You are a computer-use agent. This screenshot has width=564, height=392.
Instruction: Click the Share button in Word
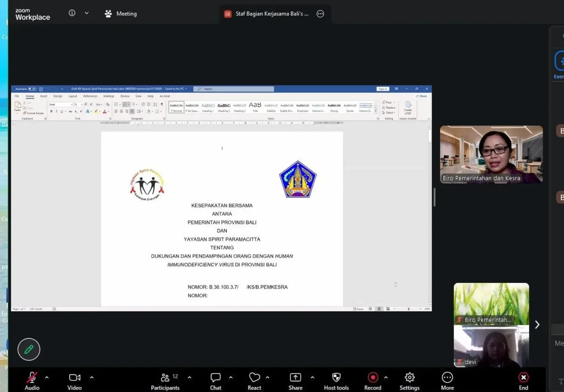point(421,96)
